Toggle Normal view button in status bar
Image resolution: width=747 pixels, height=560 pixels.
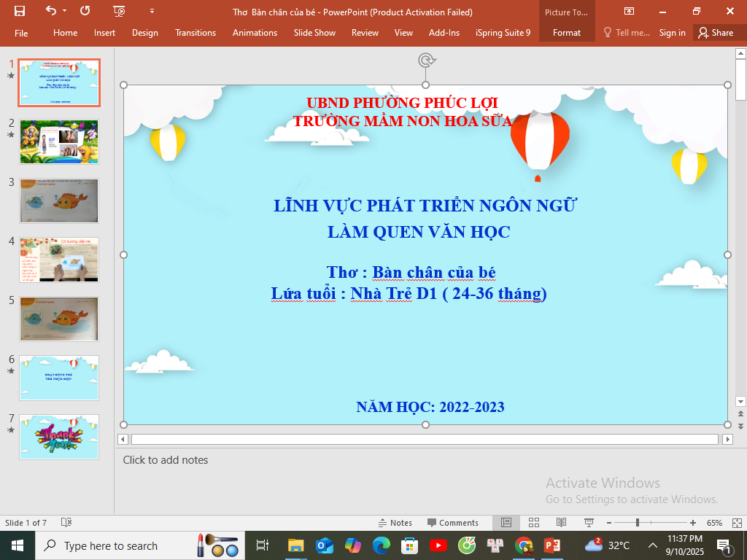pyautogui.click(x=506, y=523)
